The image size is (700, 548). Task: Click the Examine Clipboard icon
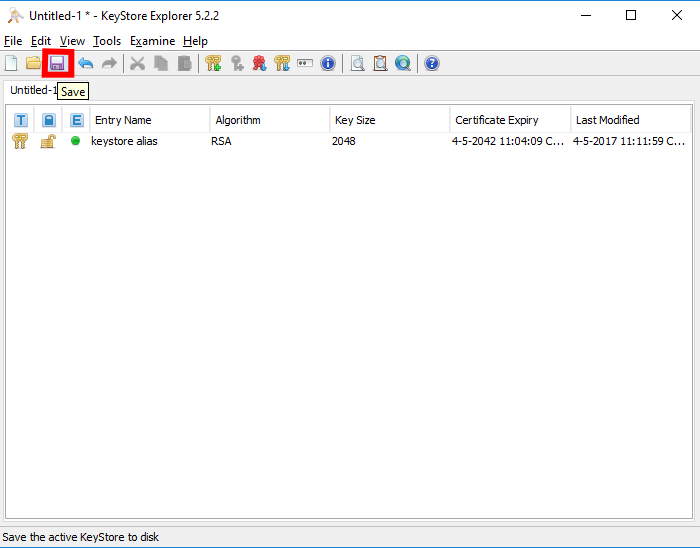[x=380, y=63]
